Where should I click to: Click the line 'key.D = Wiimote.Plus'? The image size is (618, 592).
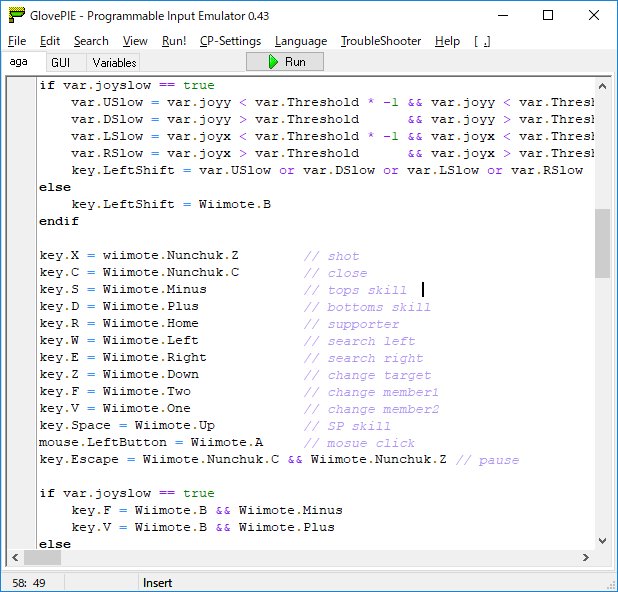coord(119,306)
